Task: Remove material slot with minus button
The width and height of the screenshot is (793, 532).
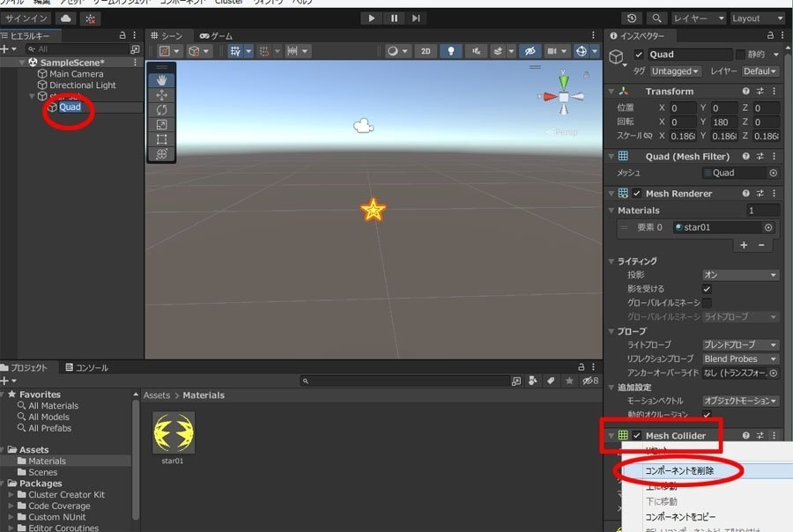Action: point(761,245)
